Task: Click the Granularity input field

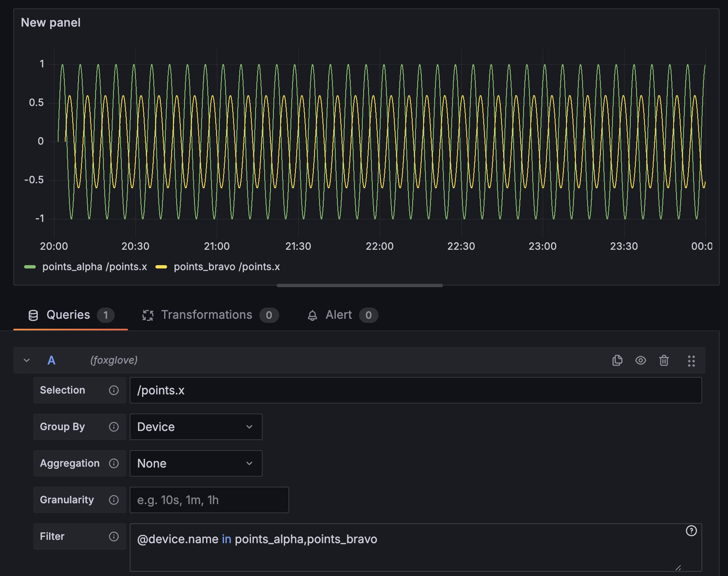Action: pos(209,500)
